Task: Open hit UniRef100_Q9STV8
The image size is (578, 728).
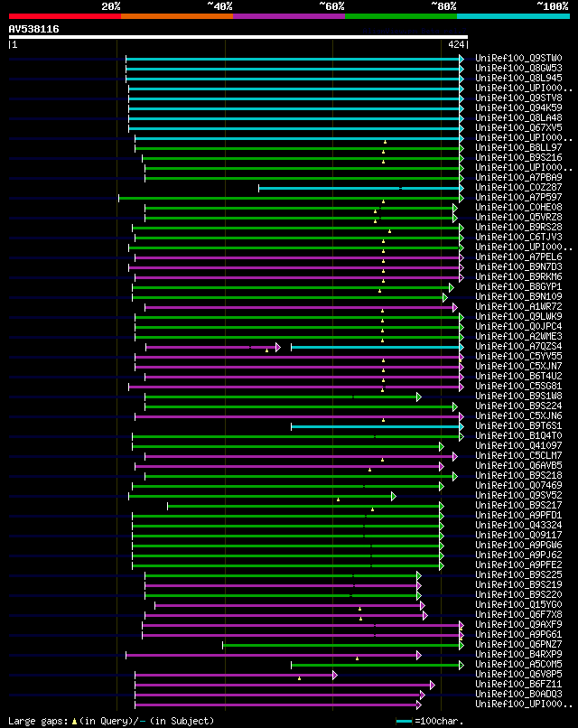Action: (518, 98)
